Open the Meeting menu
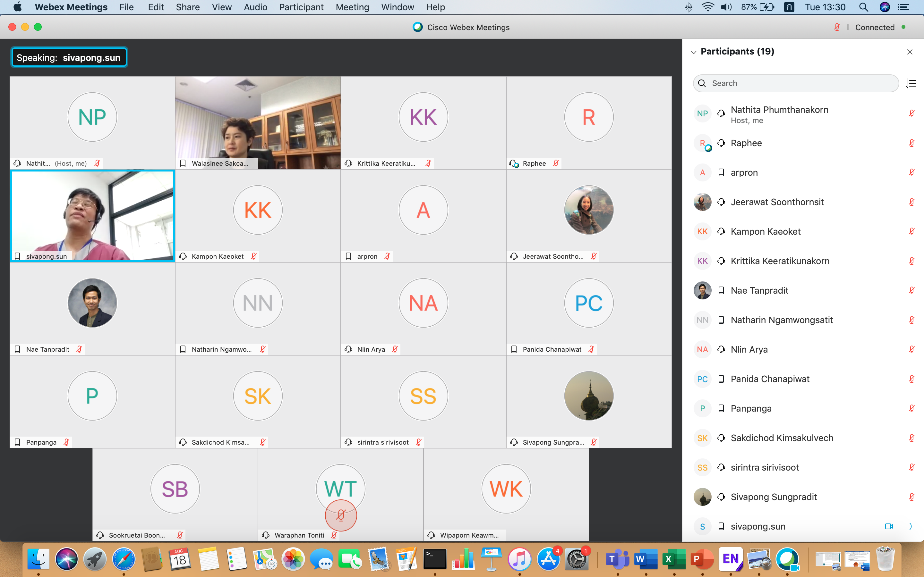Screen dimensions: 924x577 [352, 7]
